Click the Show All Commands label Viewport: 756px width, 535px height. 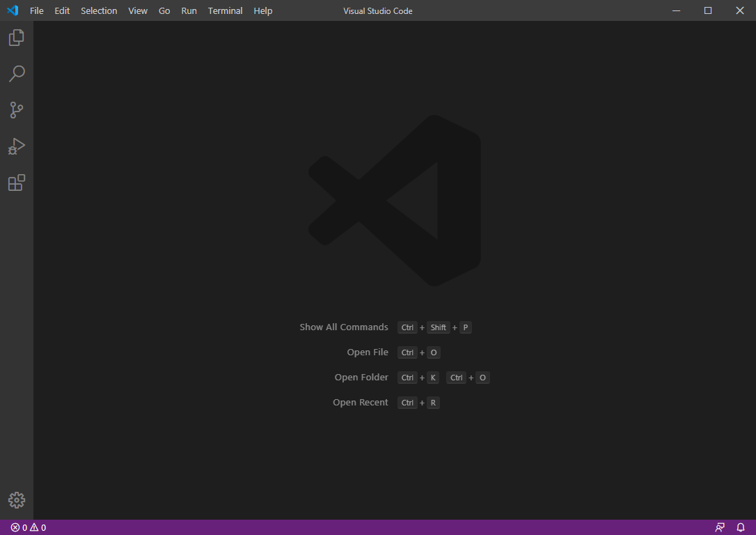click(344, 327)
